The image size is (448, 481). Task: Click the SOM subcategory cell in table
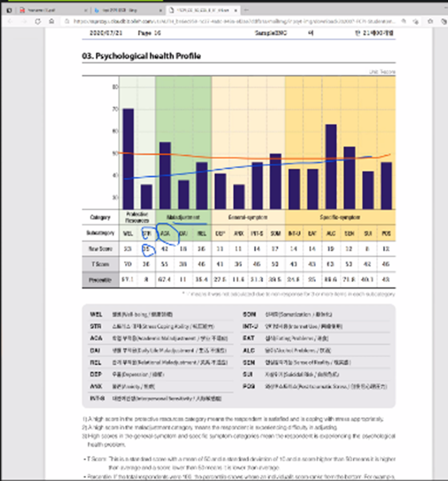click(276, 233)
